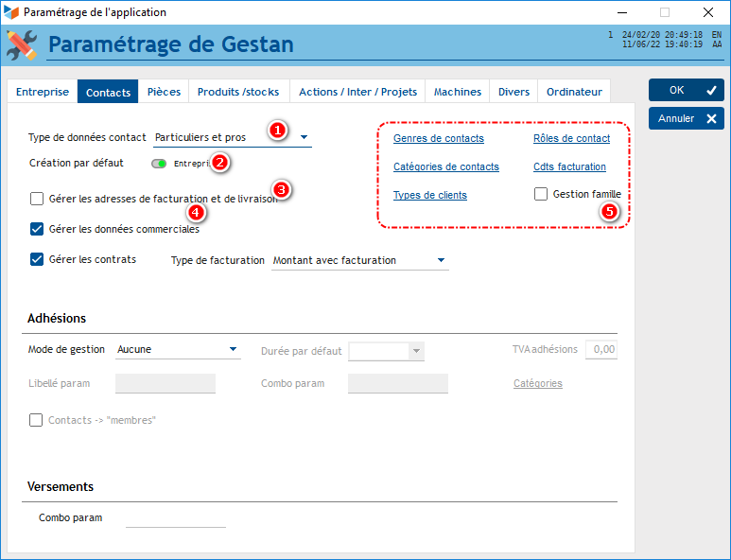Click the wrench and pencil settings icon
This screenshot has height=560, width=731.
(x=21, y=44)
